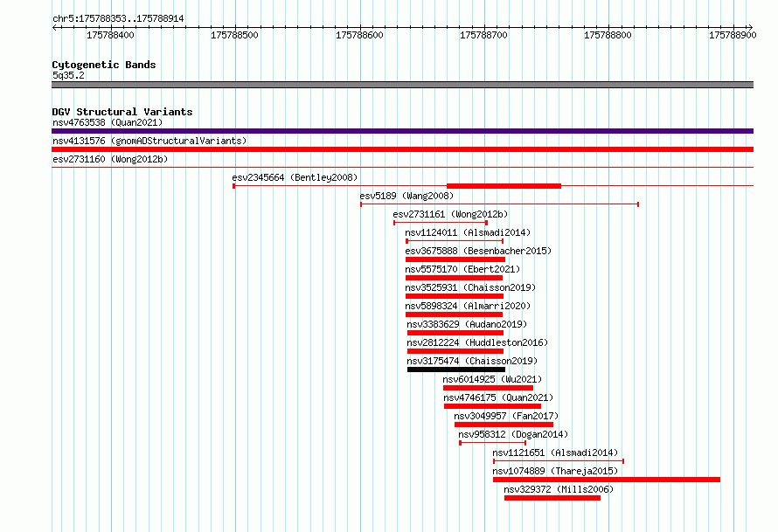This screenshot has width=778, height=532.
Task: Click ruler position 175788500
Action: coord(234,35)
